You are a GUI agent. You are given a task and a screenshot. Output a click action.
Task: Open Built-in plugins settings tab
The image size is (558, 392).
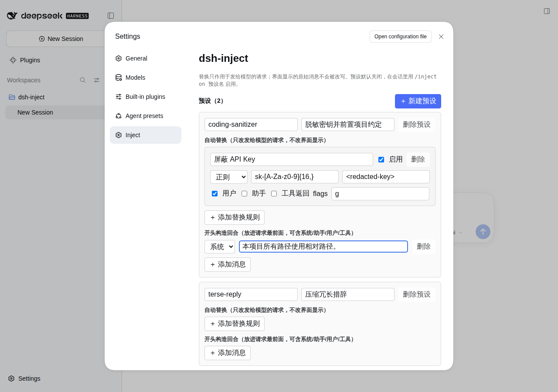146,97
